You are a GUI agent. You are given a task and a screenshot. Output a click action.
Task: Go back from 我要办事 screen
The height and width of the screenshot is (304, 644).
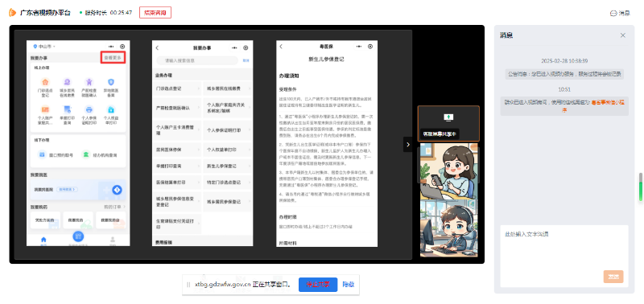click(x=157, y=48)
